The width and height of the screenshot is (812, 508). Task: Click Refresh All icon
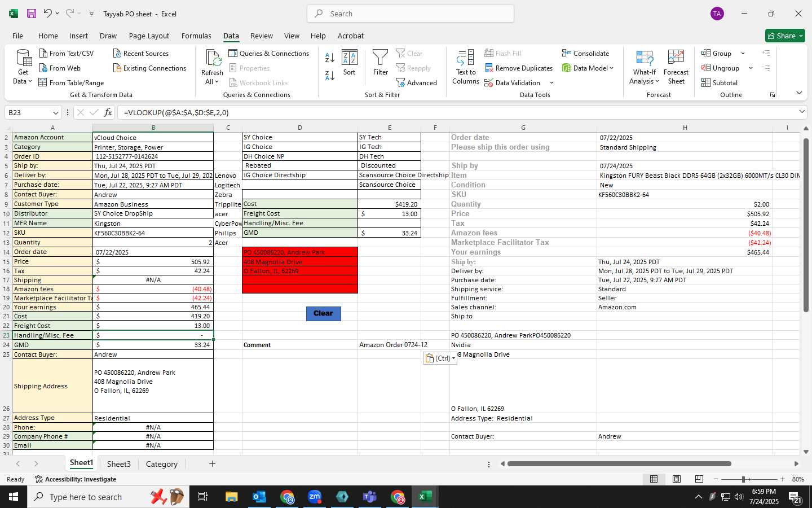point(213,58)
